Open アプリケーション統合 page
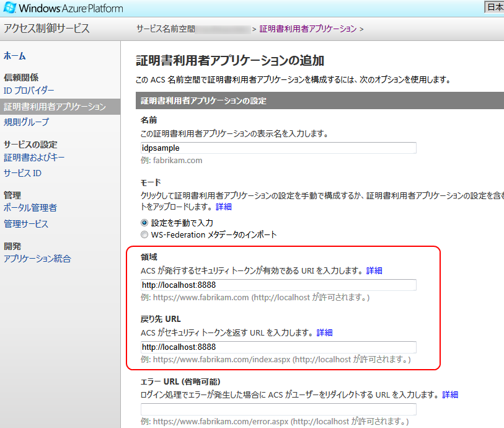This screenshot has width=504, height=428. (37, 259)
